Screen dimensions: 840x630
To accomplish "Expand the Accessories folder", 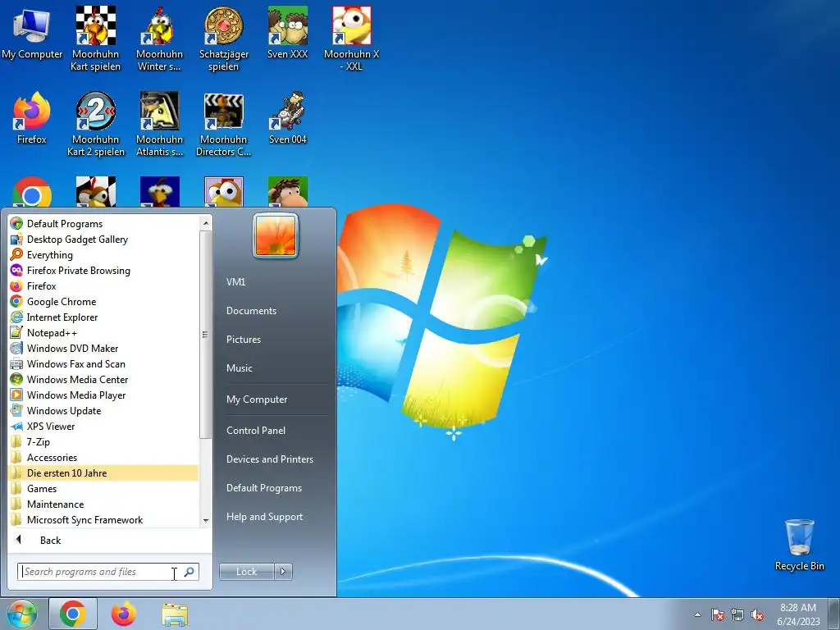I will 103,457.
